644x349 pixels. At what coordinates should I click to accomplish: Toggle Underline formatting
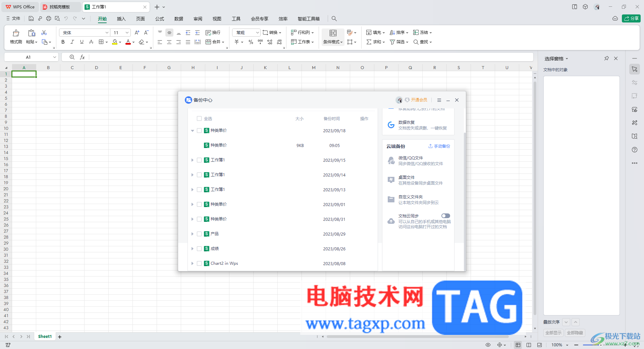click(82, 42)
